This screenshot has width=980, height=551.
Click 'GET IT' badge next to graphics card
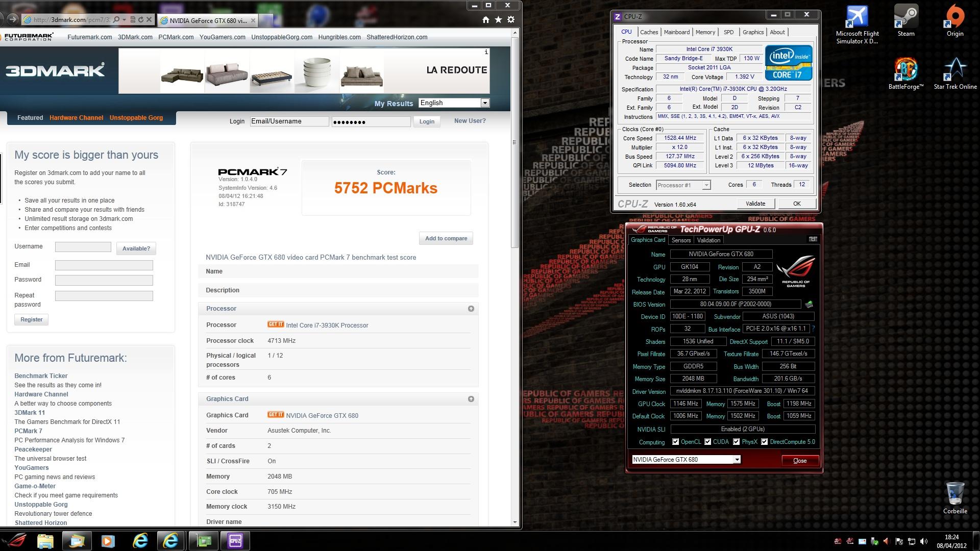tap(276, 415)
